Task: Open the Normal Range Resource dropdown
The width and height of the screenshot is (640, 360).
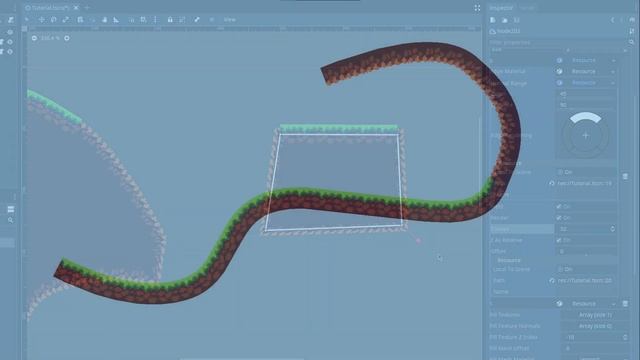Action: pyautogui.click(x=586, y=82)
